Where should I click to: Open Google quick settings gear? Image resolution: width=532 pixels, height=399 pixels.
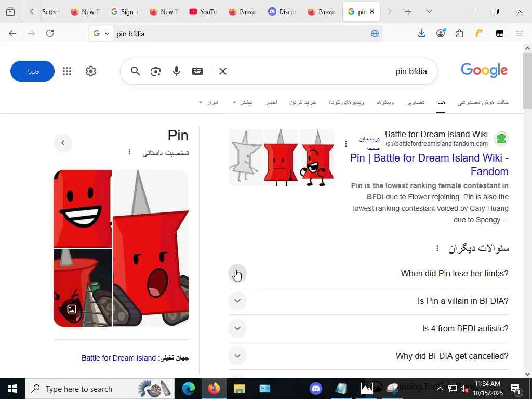pos(91,71)
